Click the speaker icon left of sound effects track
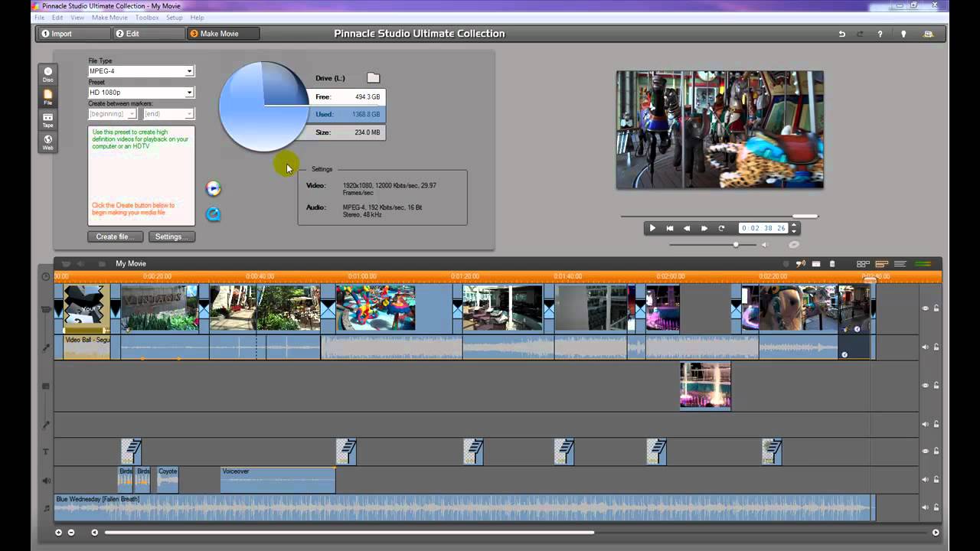Screen dimensions: 980x551 click(x=46, y=481)
